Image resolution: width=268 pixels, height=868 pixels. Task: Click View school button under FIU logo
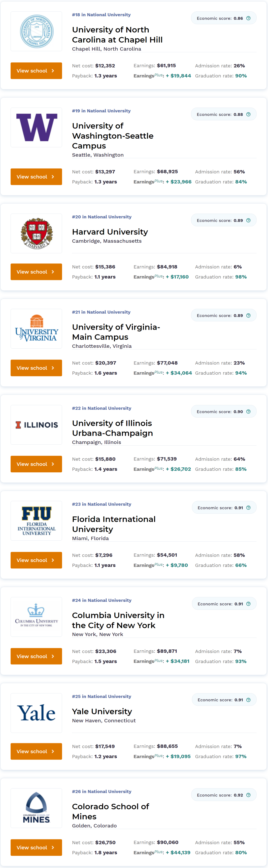[36, 560]
